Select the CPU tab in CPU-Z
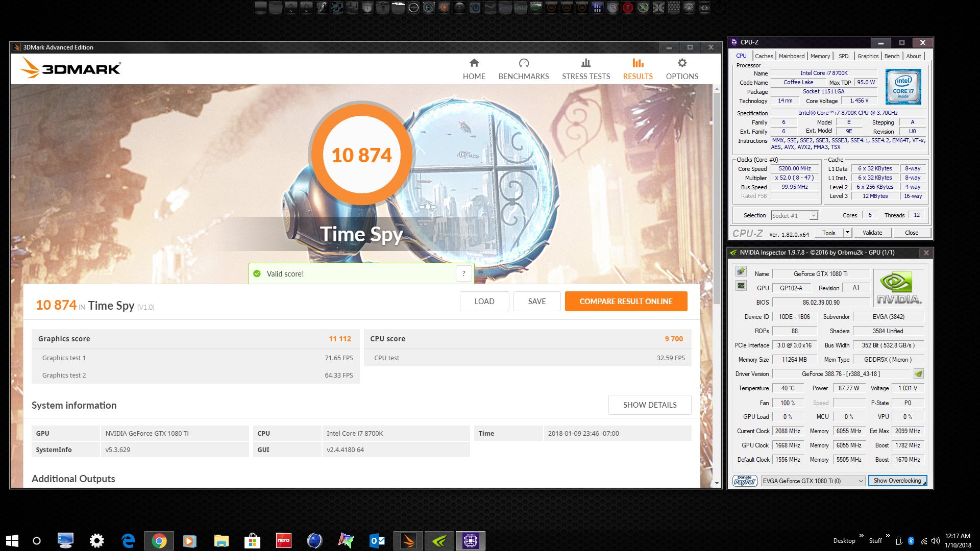980x551 pixels. point(741,56)
